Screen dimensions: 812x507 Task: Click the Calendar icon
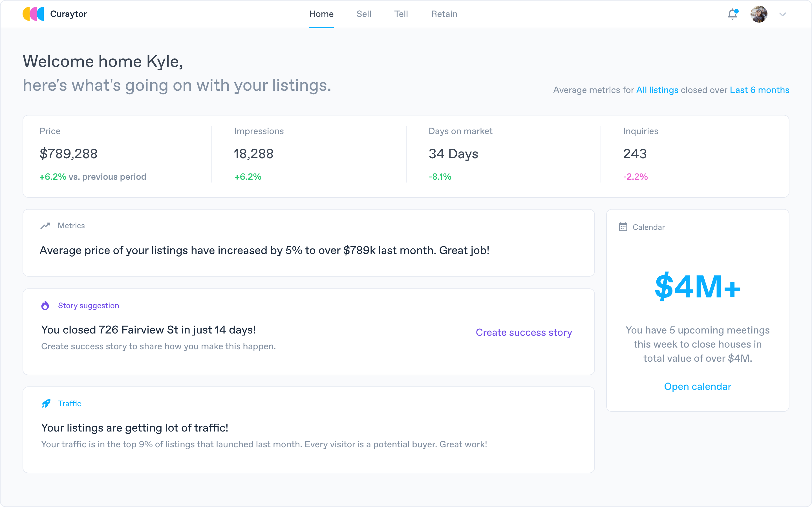pos(623,227)
